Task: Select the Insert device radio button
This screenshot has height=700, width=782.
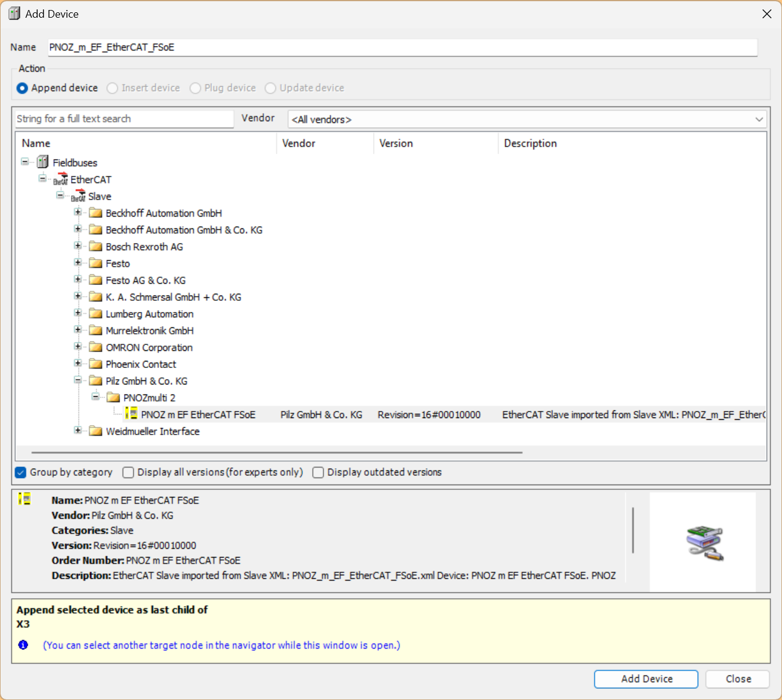Action: coord(112,88)
